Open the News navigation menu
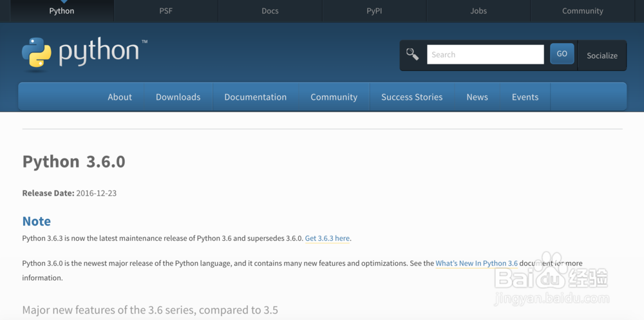Screen dimensions: 644x320 477,97
